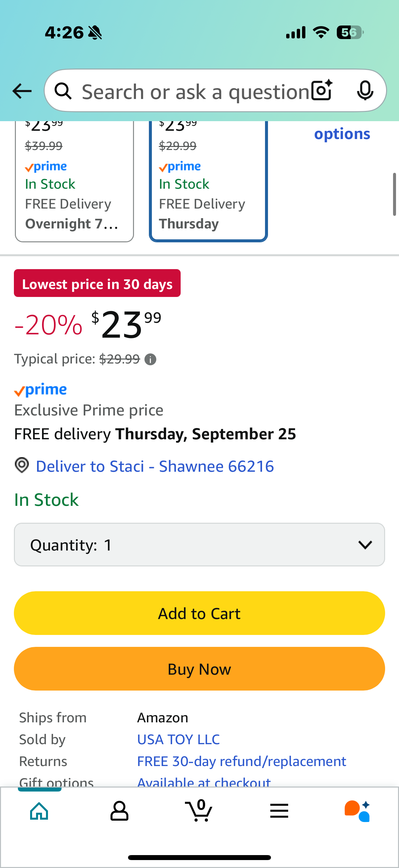Click the page scrollbar indicator
This screenshot has width=399, height=868.
(394, 194)
